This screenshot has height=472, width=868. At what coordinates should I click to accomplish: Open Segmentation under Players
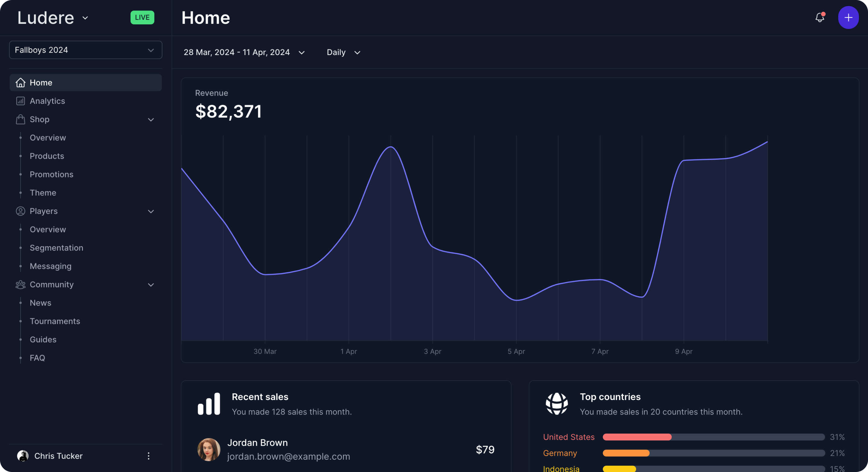click(x=56, y=248)
